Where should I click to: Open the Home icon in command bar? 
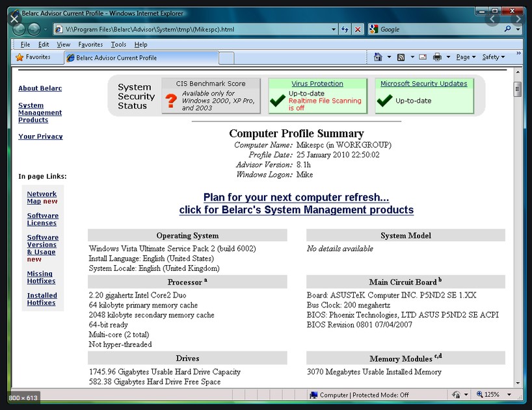[x=378, y=57]
